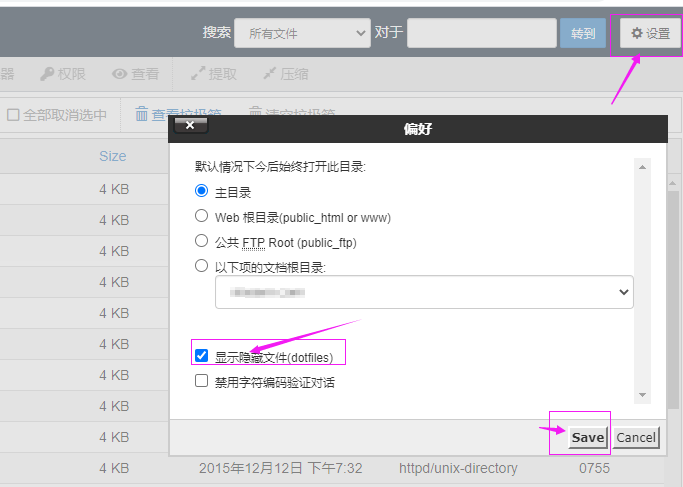Select the 主目录 radio option
The width and height of the screenshot is (683, 487).
click(x=201, y=191)
